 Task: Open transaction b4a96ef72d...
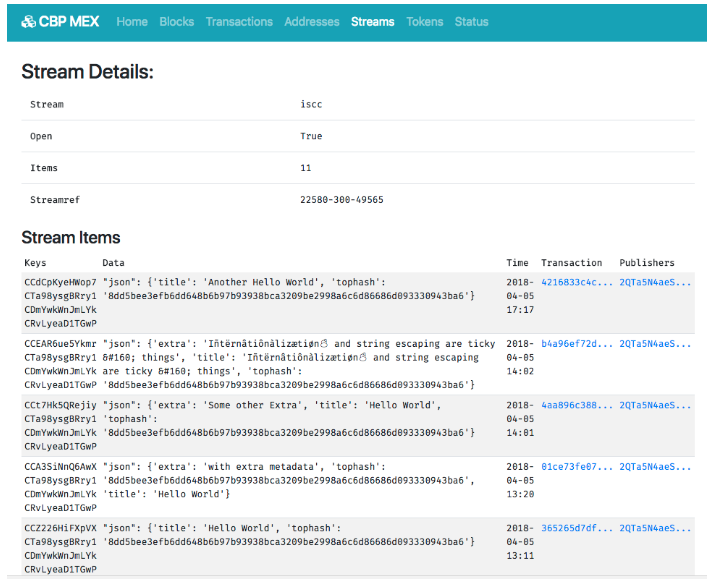tap(577, 344)
